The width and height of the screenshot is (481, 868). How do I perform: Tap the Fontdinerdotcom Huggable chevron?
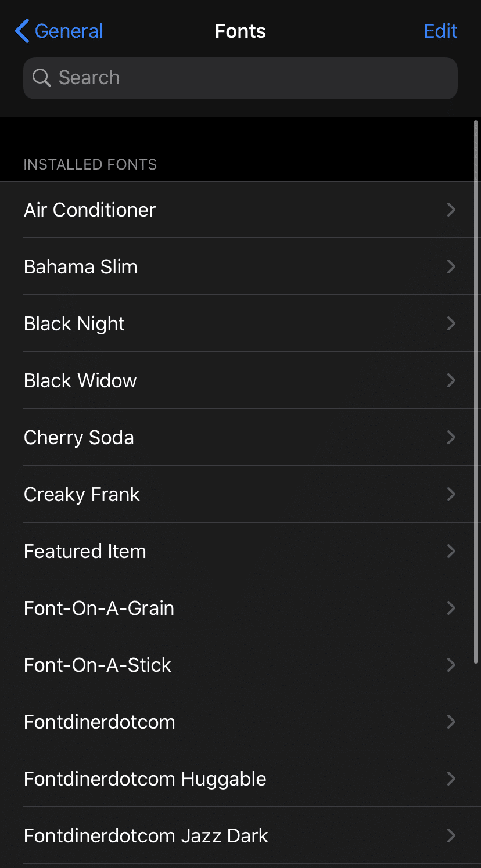tap(451, 779)
